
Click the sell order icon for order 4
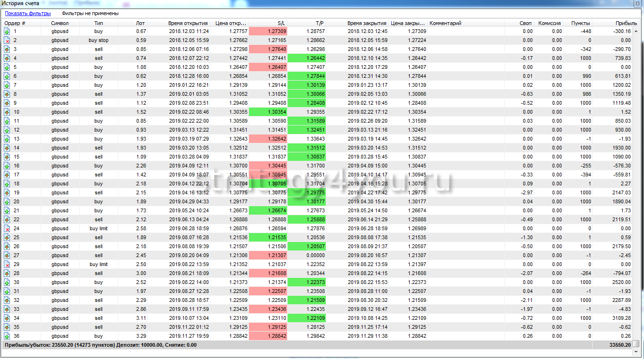click(7, 58)
